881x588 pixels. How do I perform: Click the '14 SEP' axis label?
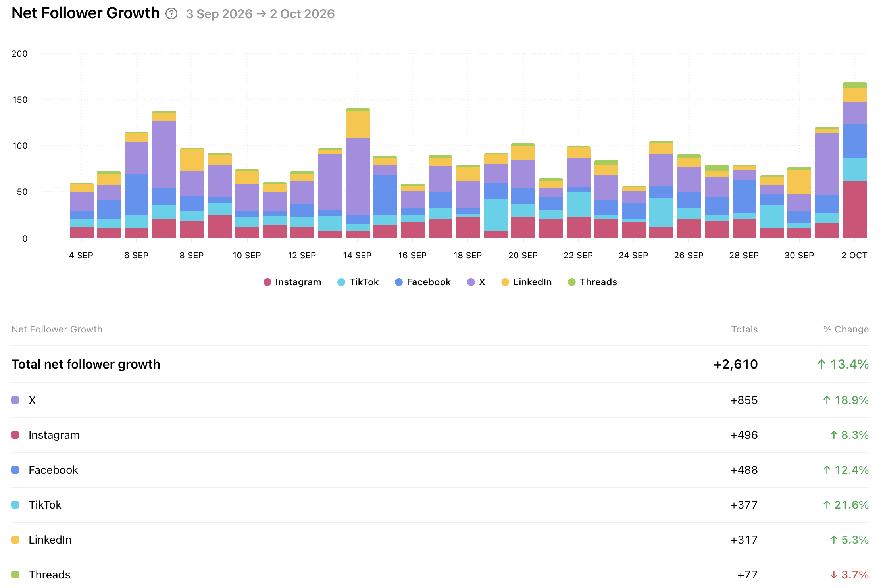coord(357,255)
